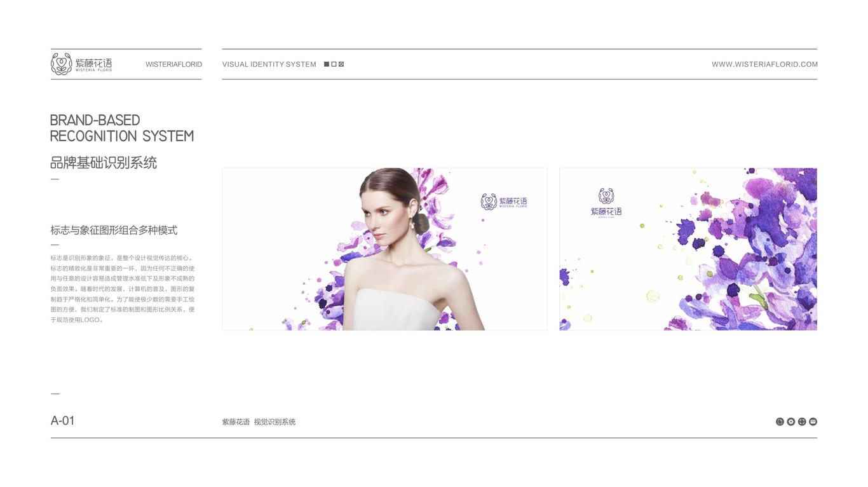Click the logo on the model banner

pos(504,202)
